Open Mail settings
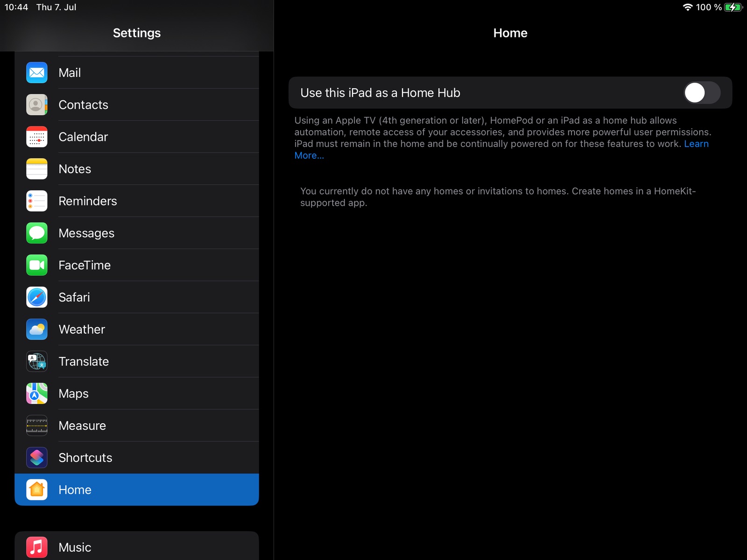Screen dimensions: 747x560 pyautogui.click(x=137, y=73)
